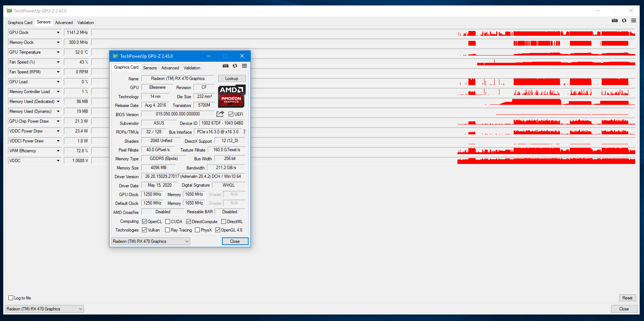Click the Device ID value field

(x=222, y=123)
